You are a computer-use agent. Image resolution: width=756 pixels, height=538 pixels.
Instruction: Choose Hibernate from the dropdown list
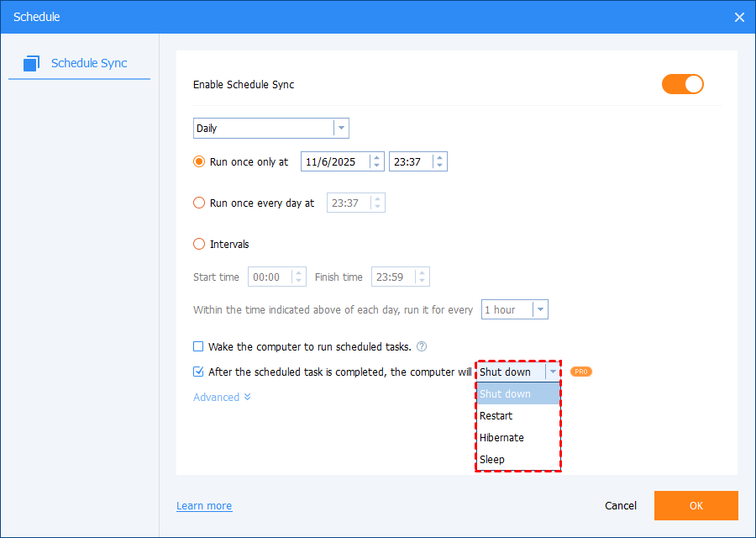(x=501, y=438)
